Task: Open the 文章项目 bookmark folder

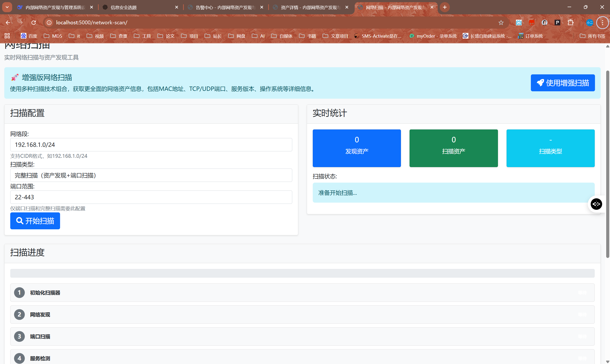Action: [335, 36]
